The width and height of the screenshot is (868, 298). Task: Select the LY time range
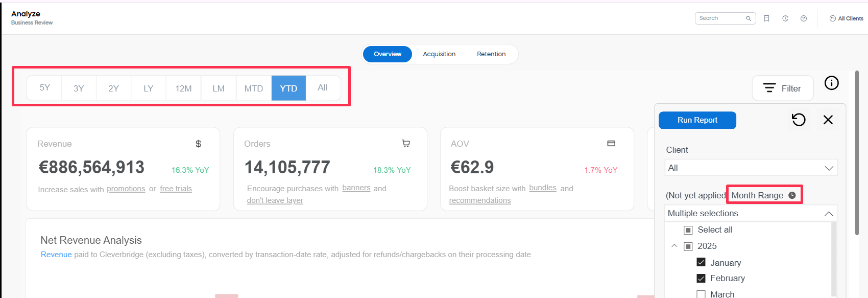click(x=149, y=88)
